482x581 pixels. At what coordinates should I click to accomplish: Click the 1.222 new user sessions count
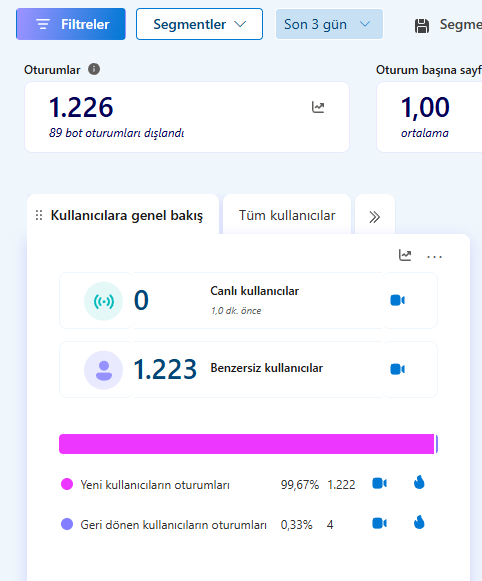[341, 485]
